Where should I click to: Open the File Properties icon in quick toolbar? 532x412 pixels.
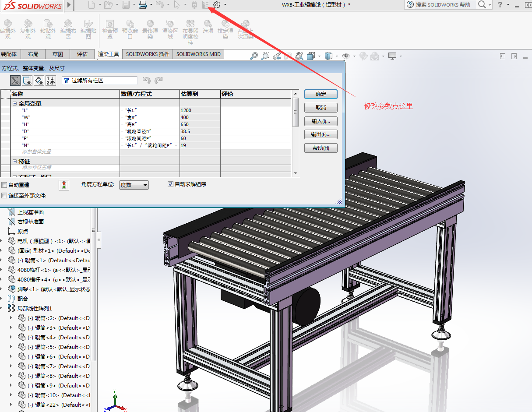206,5
